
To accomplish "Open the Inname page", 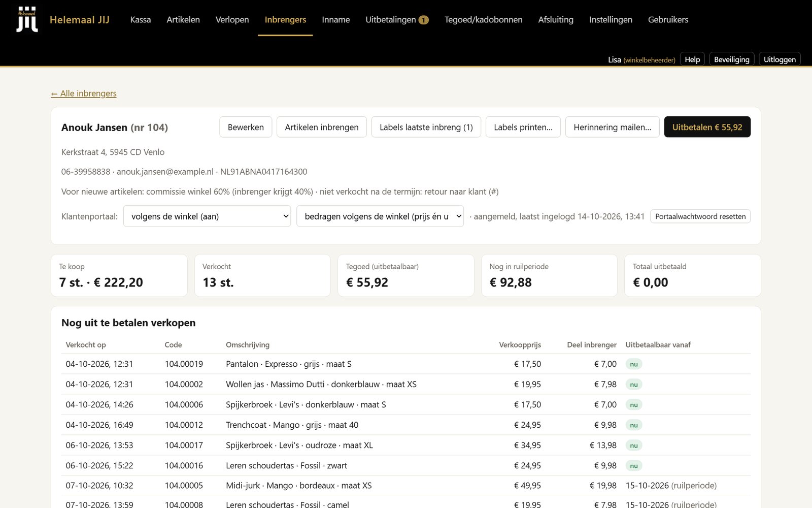I will pyautogui.click(x=336, y=20).
